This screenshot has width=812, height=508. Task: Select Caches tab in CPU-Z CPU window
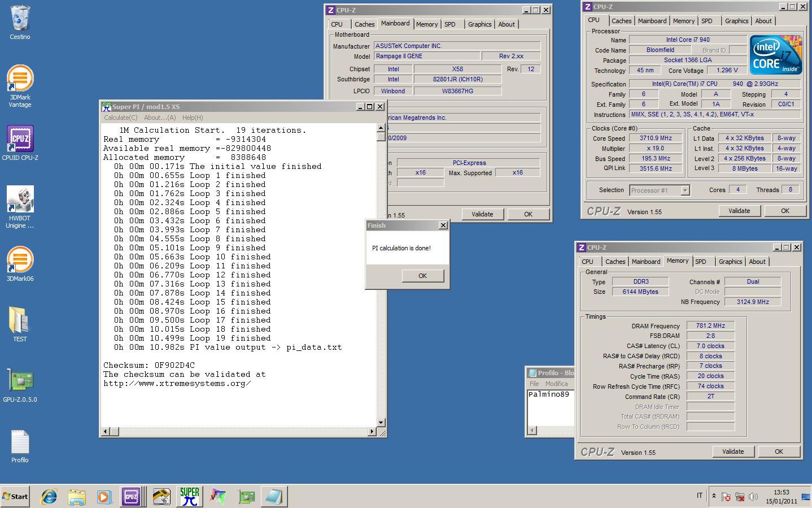click(x=621, y=21)
